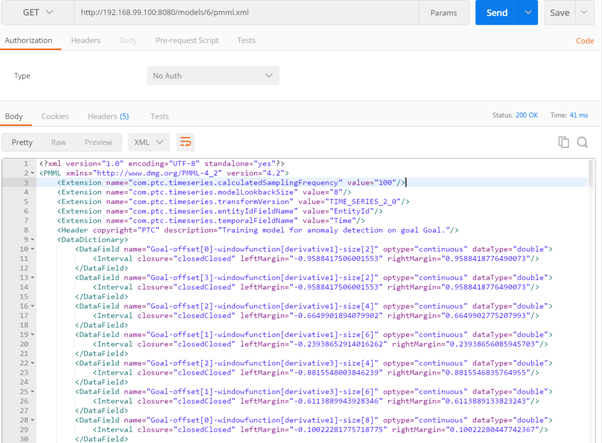Screen dimensions: 602x443
Task: Expand the Save options arrow
Action: 584,13
